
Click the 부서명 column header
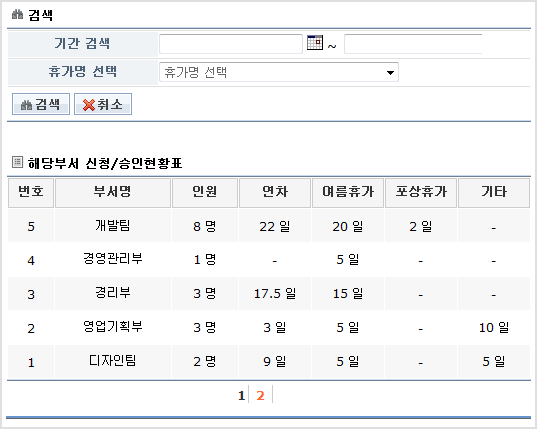pos(113,193)
